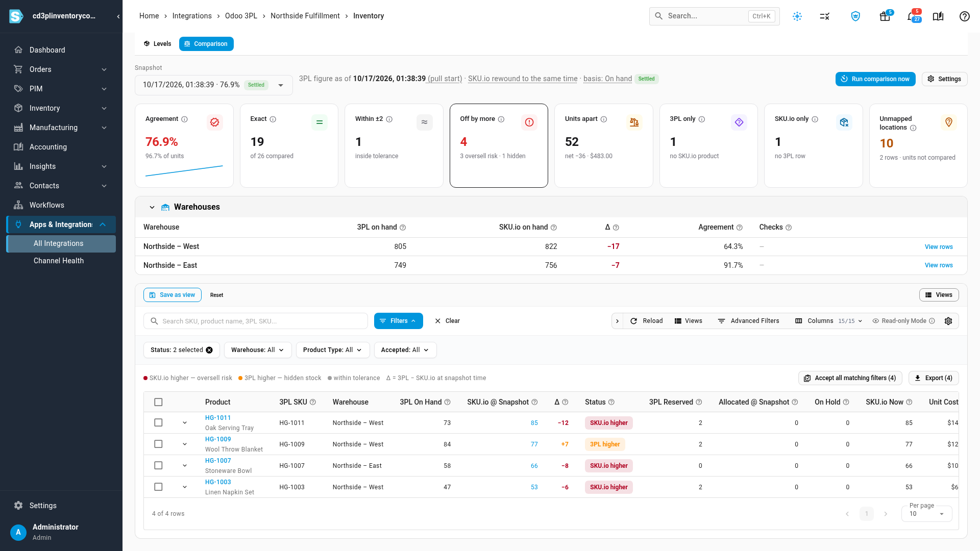
Task: Open the Warehouse: All filter dropdown
Action: tap(257, 350)
